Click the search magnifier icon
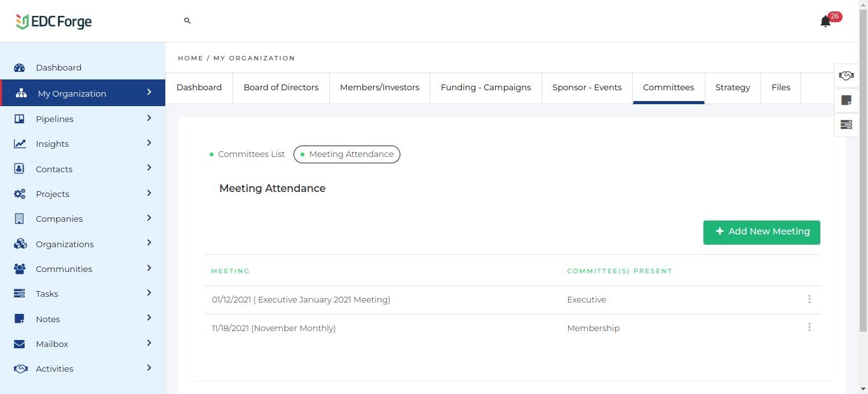The width and height of the screenshot is (868, 394). [187, 21]
